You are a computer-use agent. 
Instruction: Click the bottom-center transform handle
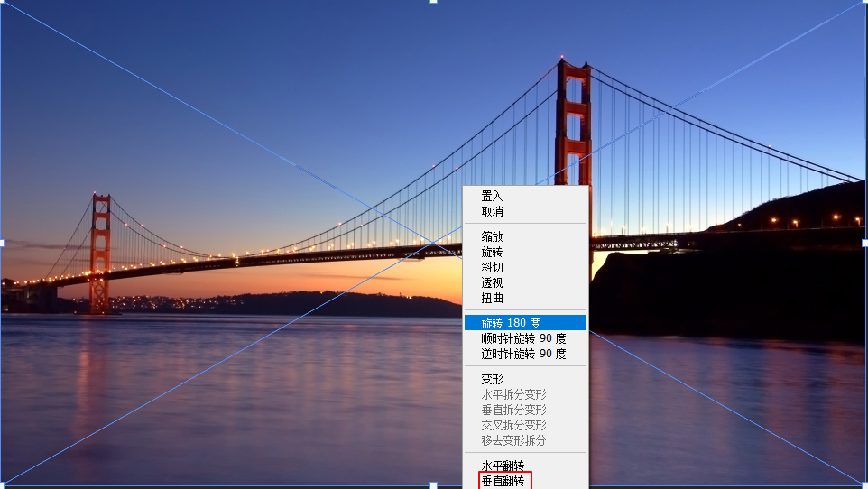click(x=433, y=485)
